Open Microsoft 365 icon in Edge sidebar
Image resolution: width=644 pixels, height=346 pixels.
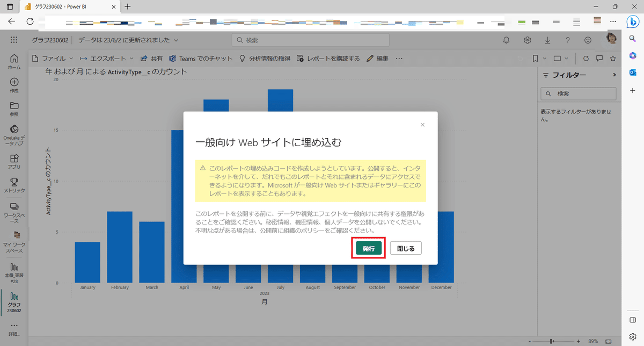click(633, 55)
